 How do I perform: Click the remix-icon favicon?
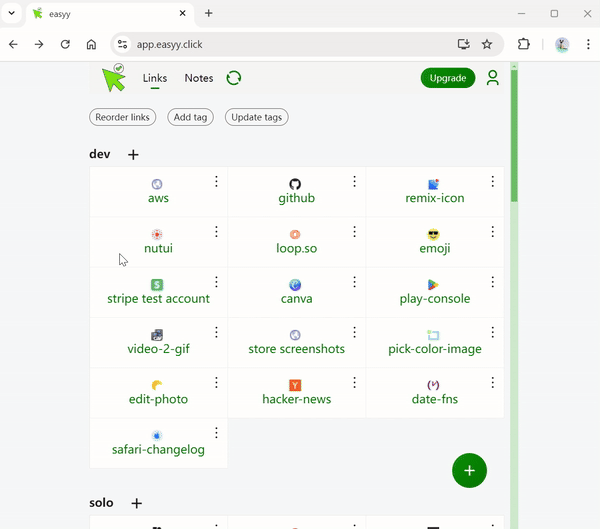433,184
